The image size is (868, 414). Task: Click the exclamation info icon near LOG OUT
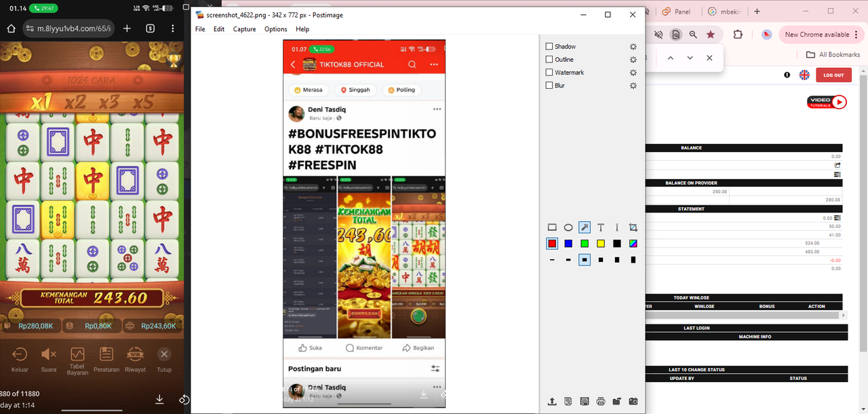pyautogui.click(x=787, y=75)
